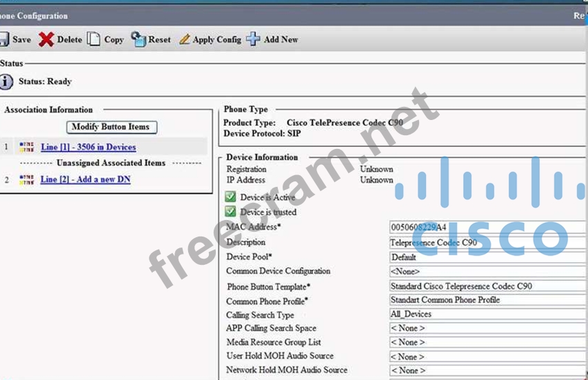
Task: Click the line icon beside Line [2]
Action: click(26, 179)
